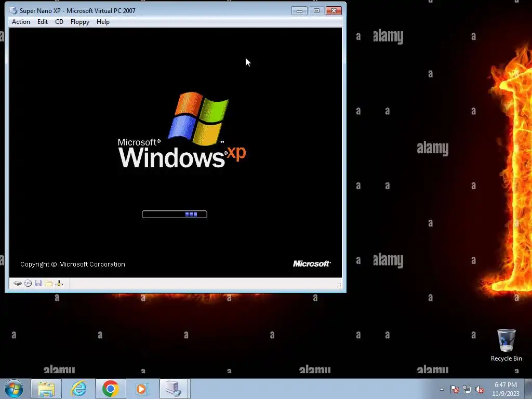532x399 pixels.
Task: Maximize the Virtual PC window
Action: coord(316,11)
